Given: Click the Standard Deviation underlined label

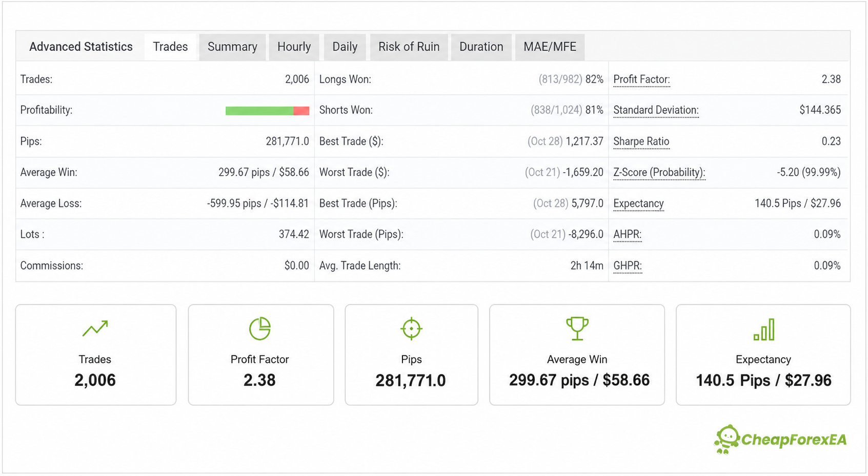Looking at the screenshot, I should tap(656, 110).
